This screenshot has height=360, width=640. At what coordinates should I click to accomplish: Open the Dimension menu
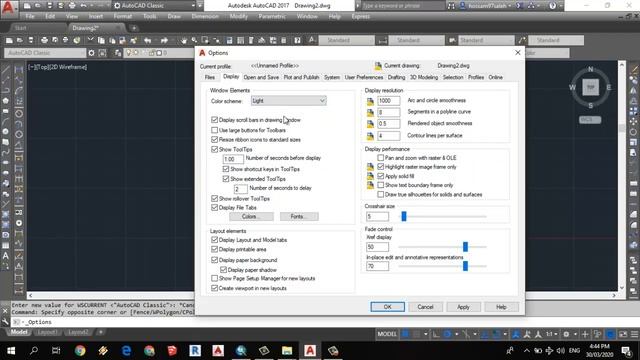[x=205, y=16]
